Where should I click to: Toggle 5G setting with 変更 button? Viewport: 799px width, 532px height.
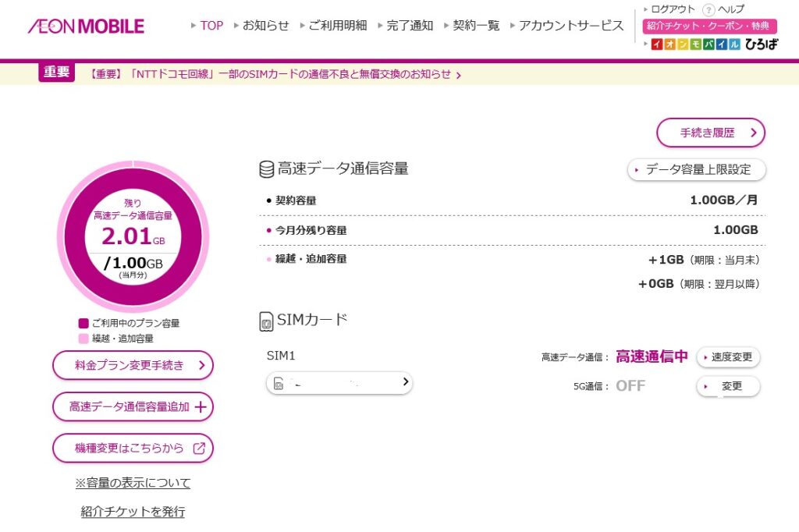click(728, 386)
